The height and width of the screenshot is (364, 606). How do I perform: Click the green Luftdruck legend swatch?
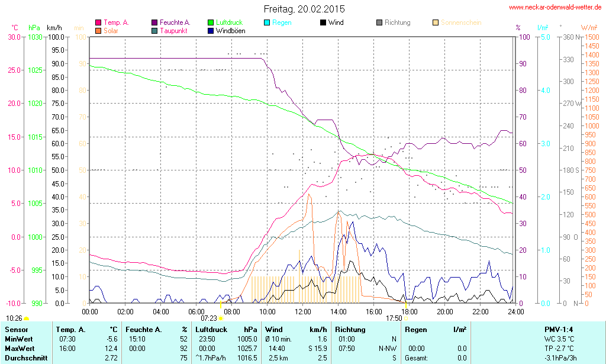pos(211,22)
